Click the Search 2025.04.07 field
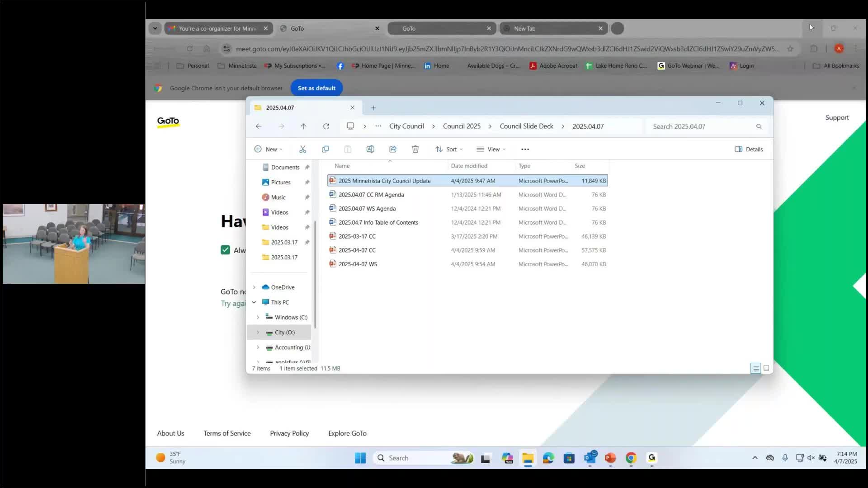 (x=701, y=127)
